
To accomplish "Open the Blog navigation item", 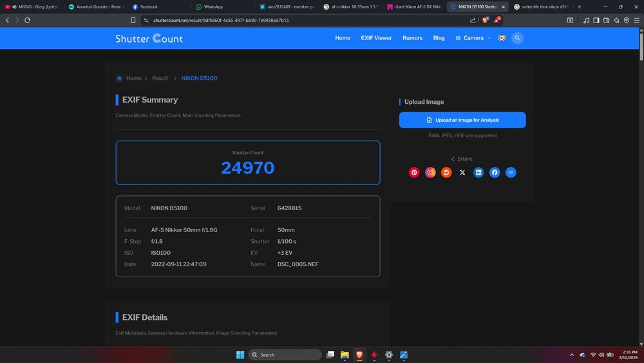I will tap(439, 38).
